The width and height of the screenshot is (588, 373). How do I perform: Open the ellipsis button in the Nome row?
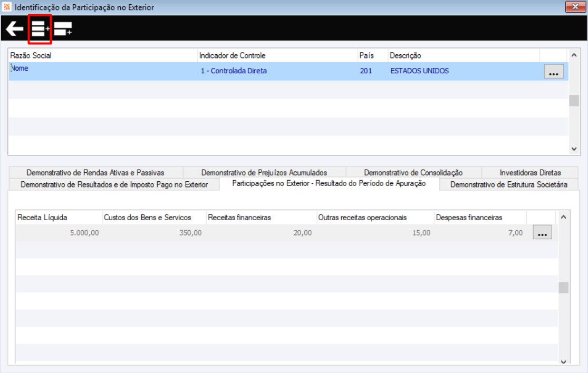[554, 71]
